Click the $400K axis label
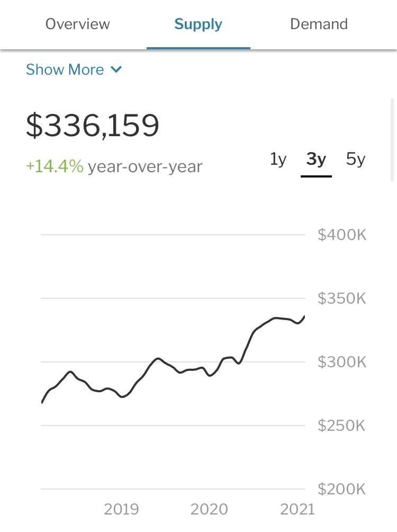 point(342,235)
